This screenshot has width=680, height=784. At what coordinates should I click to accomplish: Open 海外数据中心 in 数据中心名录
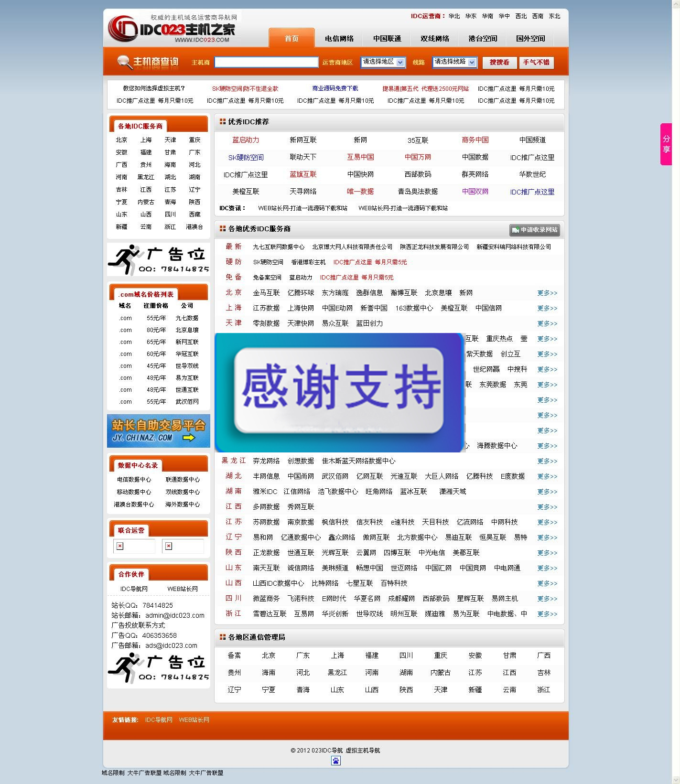click(183, 505)
